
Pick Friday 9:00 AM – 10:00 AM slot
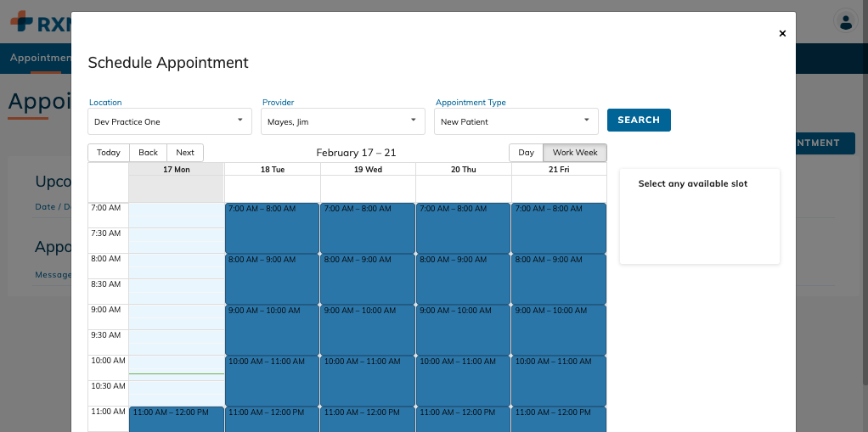[559, 330]
